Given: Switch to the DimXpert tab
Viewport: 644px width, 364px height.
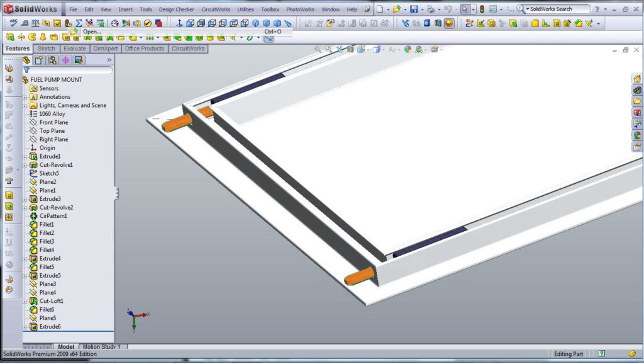Looking at the screenshot, I should point(106,48).
